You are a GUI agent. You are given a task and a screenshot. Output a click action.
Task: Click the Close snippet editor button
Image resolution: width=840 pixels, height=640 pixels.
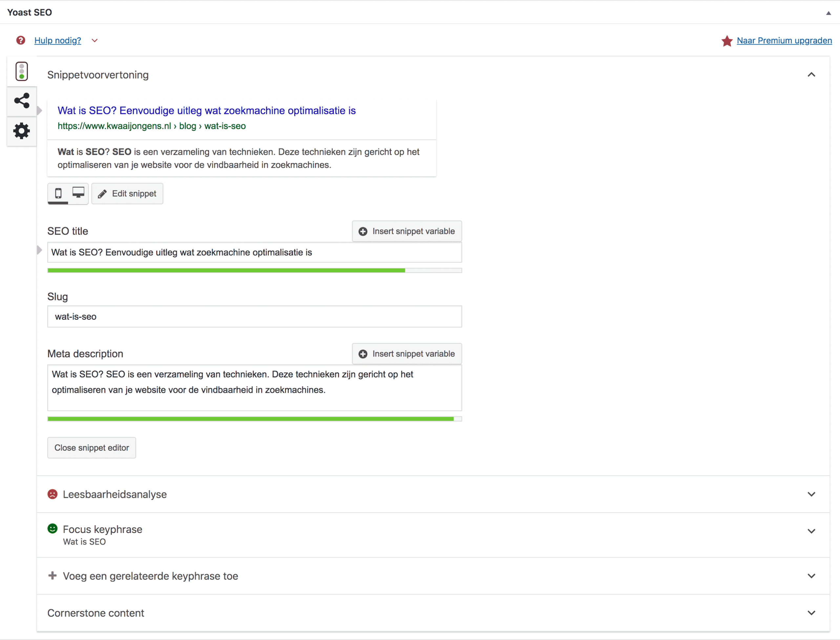92,448
